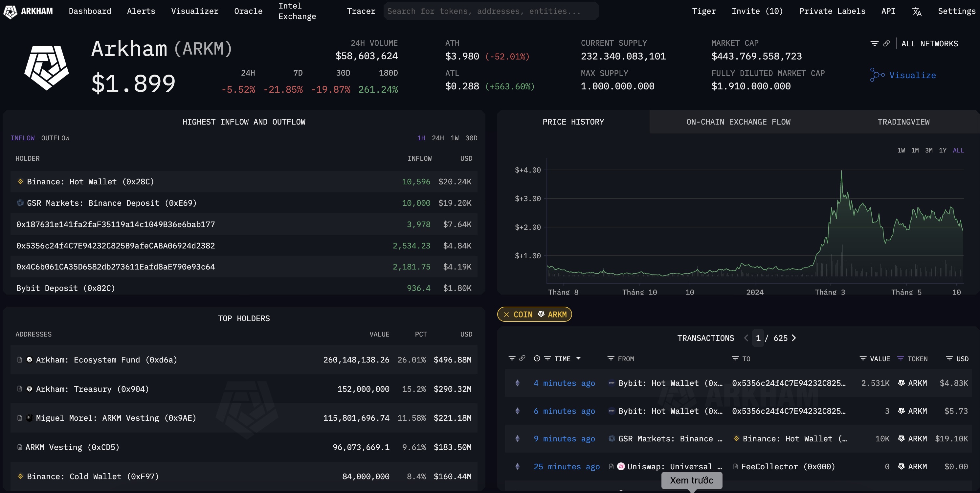
Task: Open address 0x187631e141fa2faF35119a14c1049B36e6bab177
Action: tap(116, 224)
